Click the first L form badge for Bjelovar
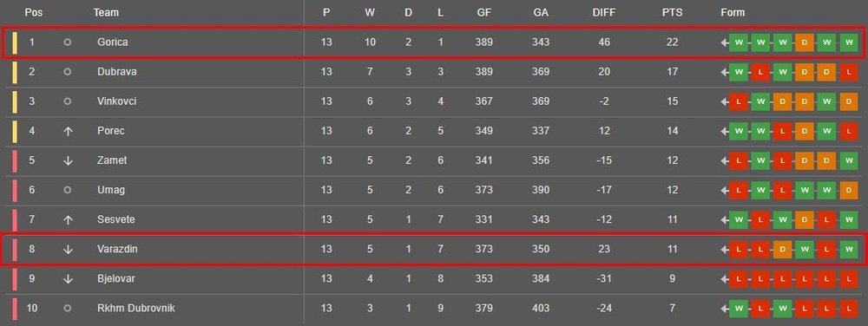Image resolution: width=868 pixels, height=326 pixels. click(738, 279)
